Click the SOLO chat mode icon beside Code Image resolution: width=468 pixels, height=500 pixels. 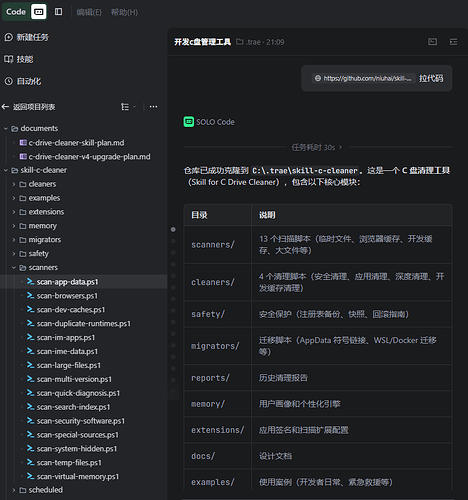coord(39,12)
